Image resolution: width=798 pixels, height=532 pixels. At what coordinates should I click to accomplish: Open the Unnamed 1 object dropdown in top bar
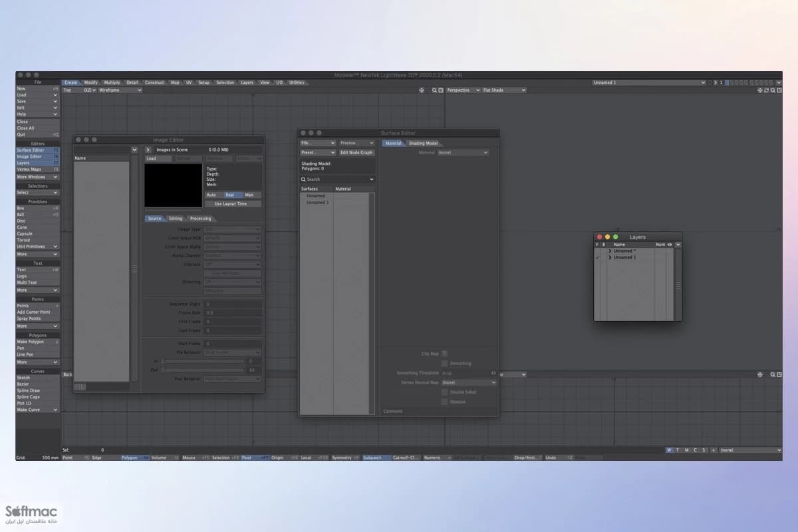point(649,82)
